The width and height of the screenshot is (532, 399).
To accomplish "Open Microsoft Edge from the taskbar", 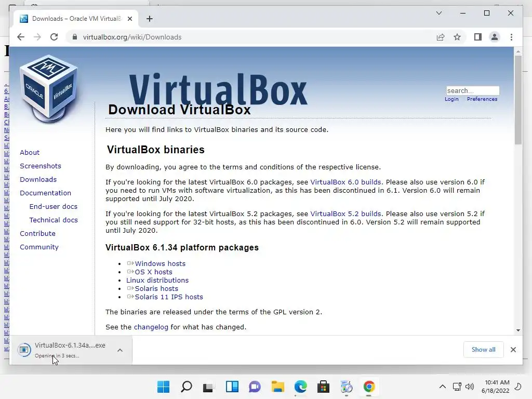I will click(x=301, y=387).
